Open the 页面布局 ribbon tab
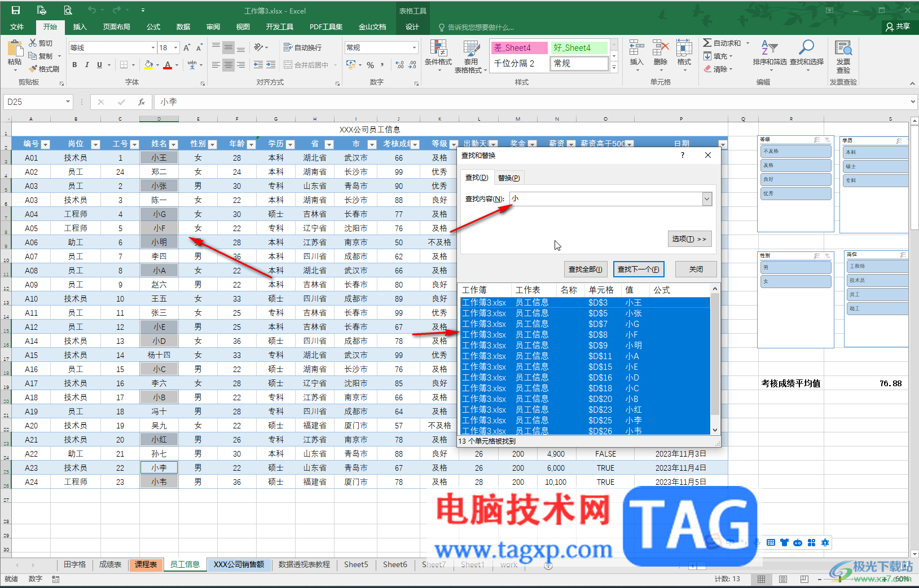Image resolution: width=919 pixels, height=588 pixels. [x=116, y=26]
